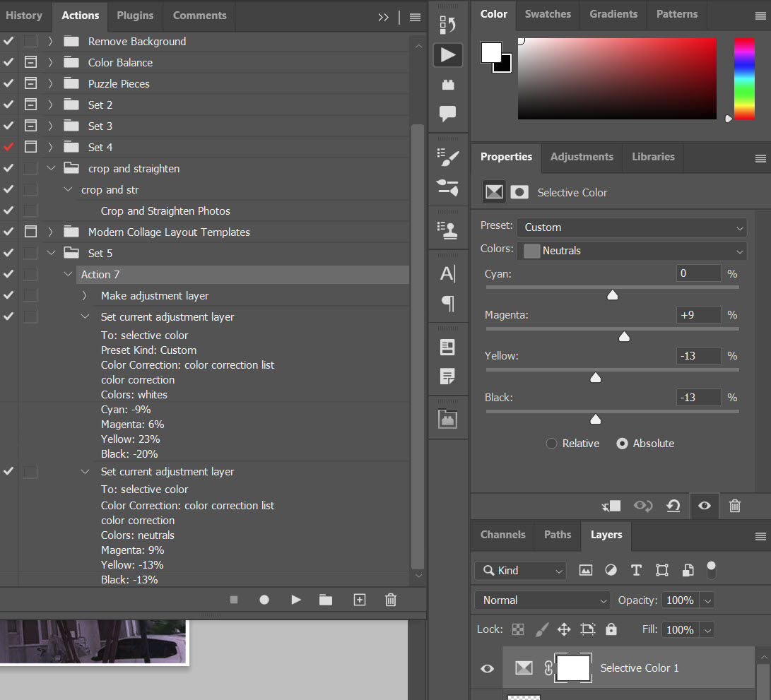Open the Channels tab

point(502,535)
